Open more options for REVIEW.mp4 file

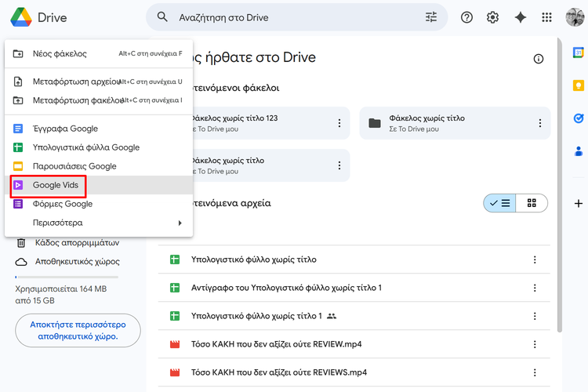coord(535,345)
